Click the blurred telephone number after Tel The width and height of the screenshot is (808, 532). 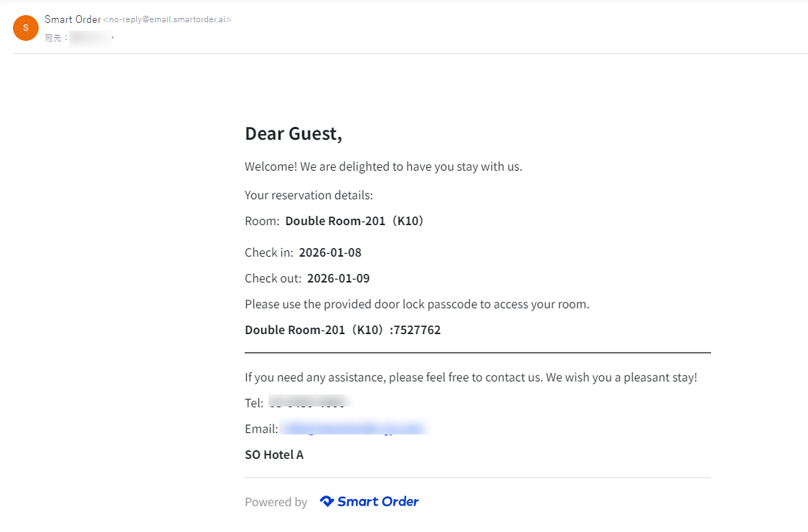click(308, 403)
